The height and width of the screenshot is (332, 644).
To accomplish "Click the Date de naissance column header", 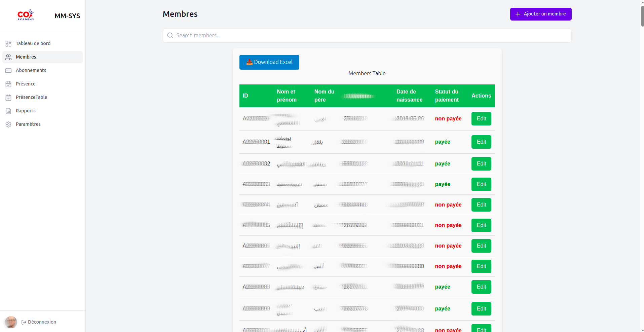I will coord(409,96).
